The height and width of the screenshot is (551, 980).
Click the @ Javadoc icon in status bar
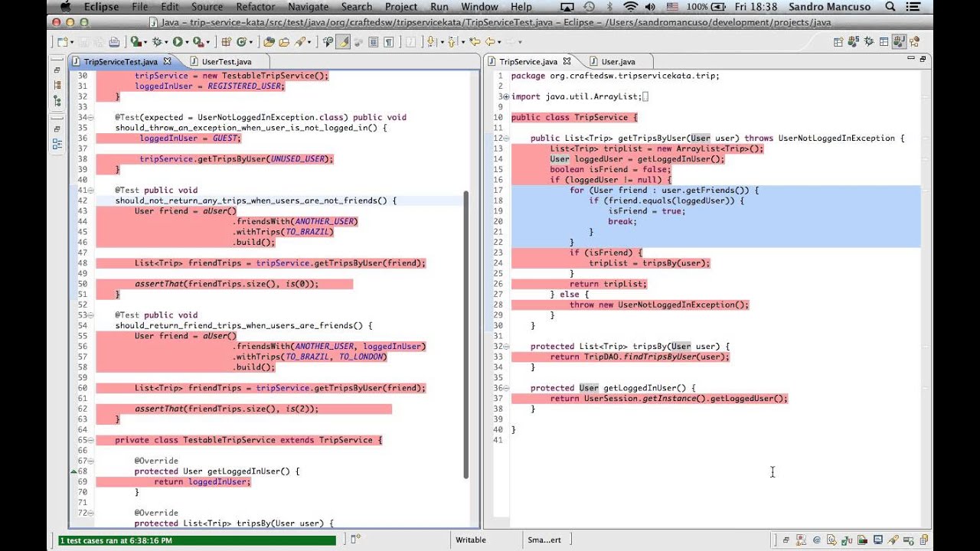pyautogui.click(x=817, y=540)
